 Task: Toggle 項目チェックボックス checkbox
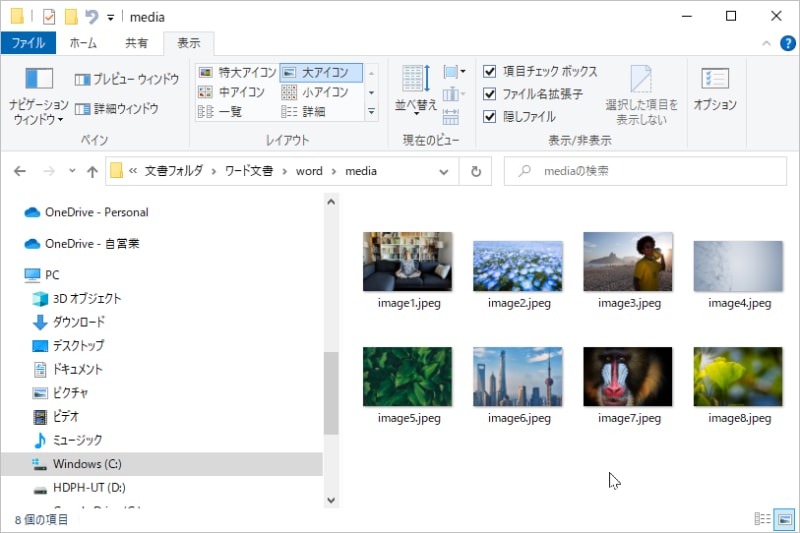click(x=540, y=71)
